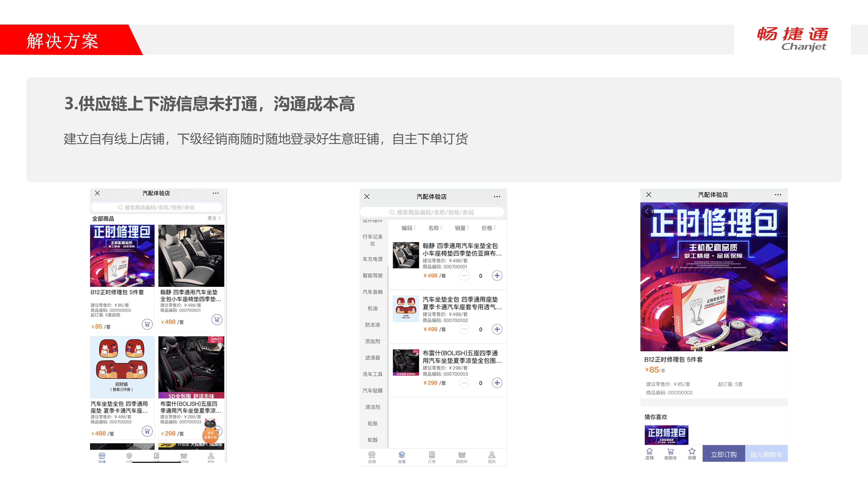Select 分类 tab in middle phone
Screen dimensions: 868x488
click(x=402, y=457)
